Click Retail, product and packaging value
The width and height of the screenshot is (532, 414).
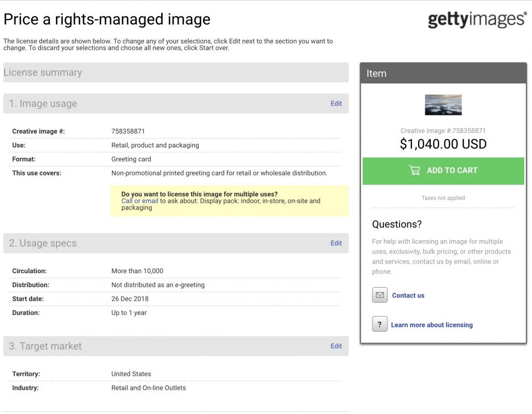(155, 145)
